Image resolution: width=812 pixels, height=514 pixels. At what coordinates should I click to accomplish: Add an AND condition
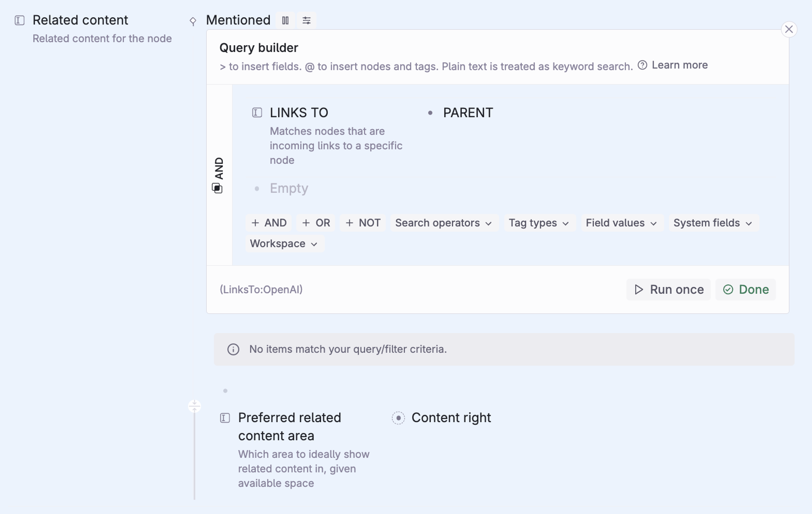[269, 223]
